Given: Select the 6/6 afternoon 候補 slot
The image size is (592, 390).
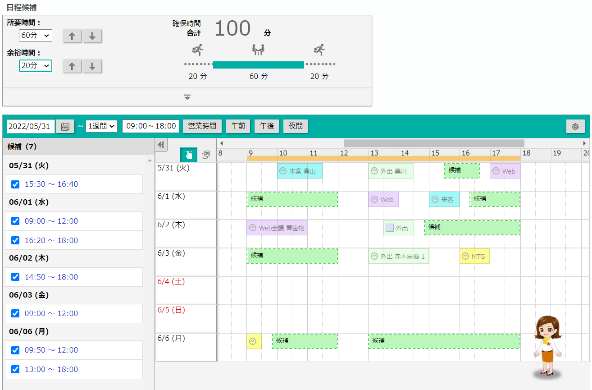Looking at the screenshot, I should click(x=444, y=341).
